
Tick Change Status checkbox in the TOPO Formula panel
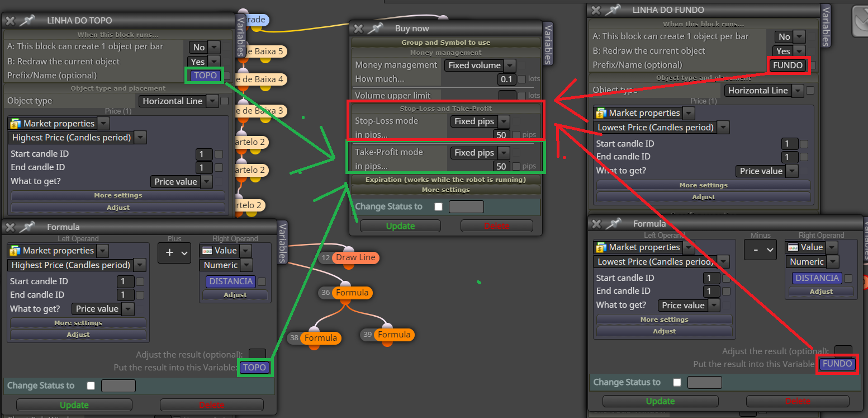91,386
